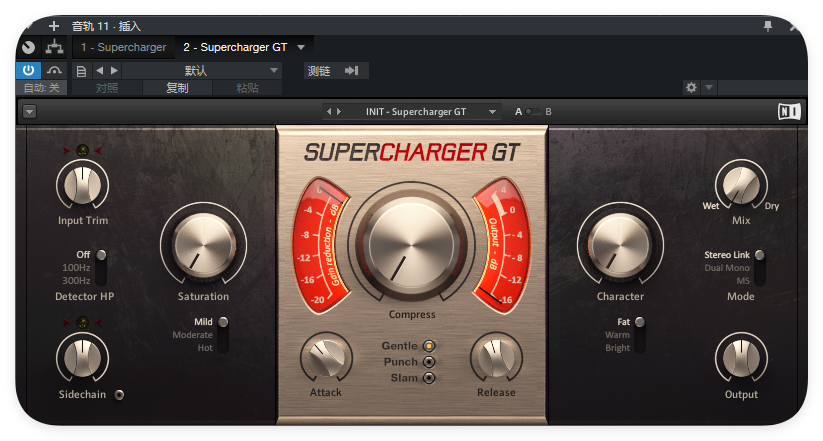Go to next host preset

(114, 70)
